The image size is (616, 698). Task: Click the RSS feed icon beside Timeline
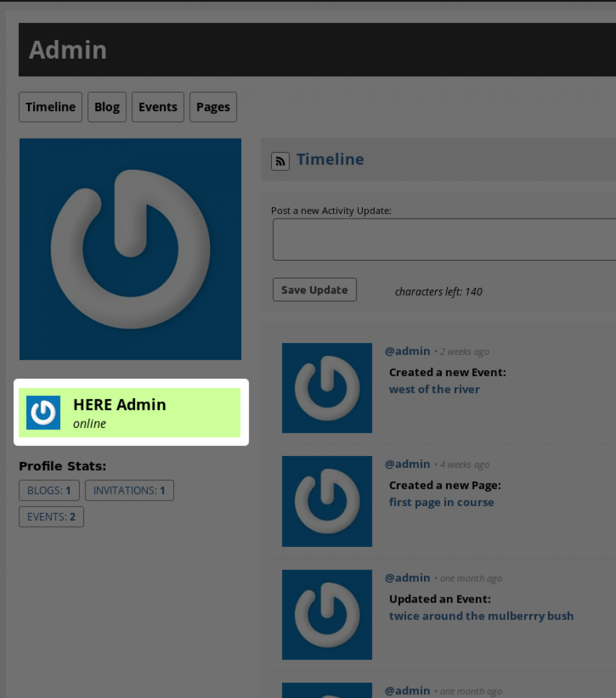[280, 162]
